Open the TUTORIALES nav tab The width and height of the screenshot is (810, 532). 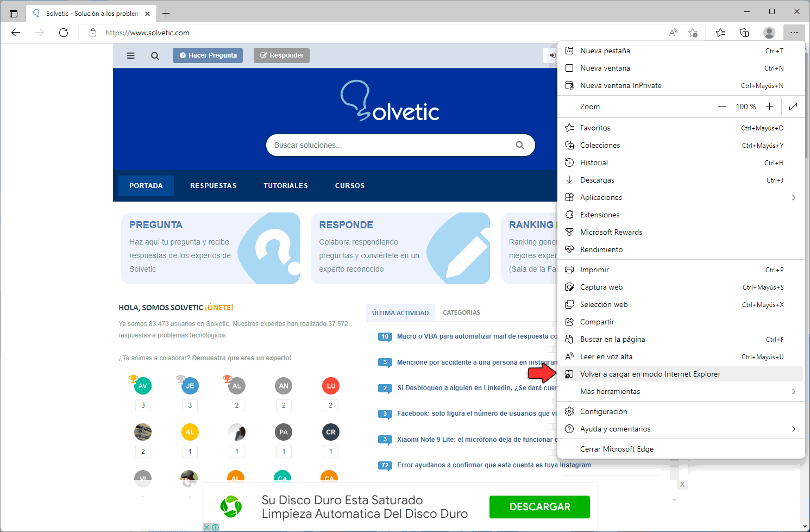(286, 186)
